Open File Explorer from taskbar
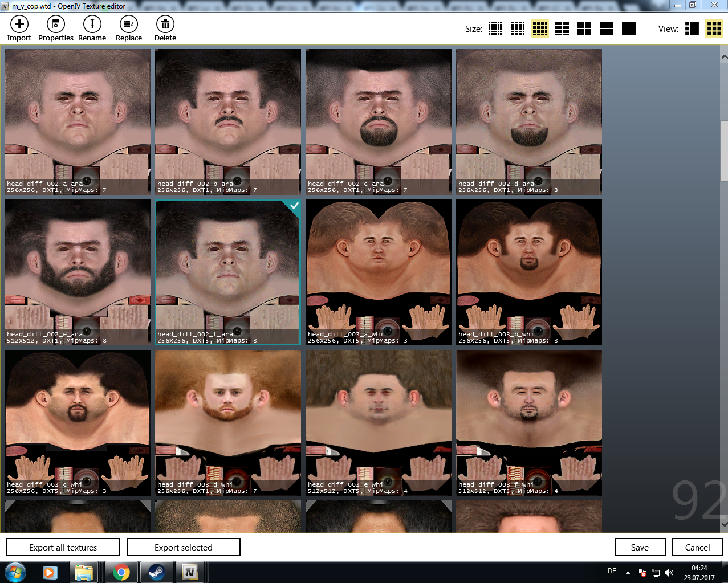The image size is (728, 583). pyautogui.click(x=84, y=572)
